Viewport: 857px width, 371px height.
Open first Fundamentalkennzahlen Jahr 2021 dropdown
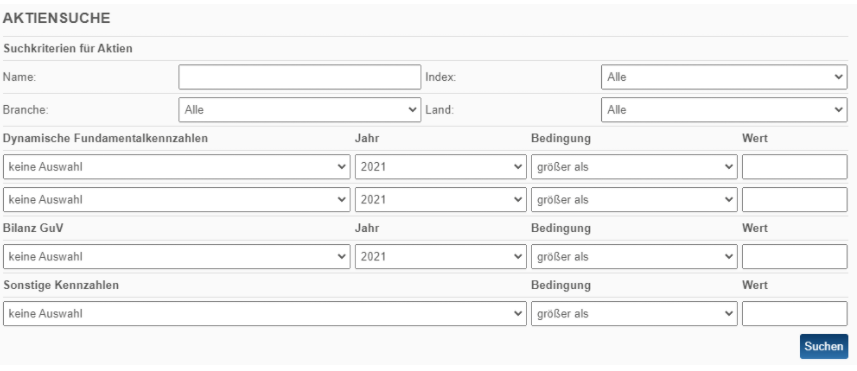click(441, 167)
